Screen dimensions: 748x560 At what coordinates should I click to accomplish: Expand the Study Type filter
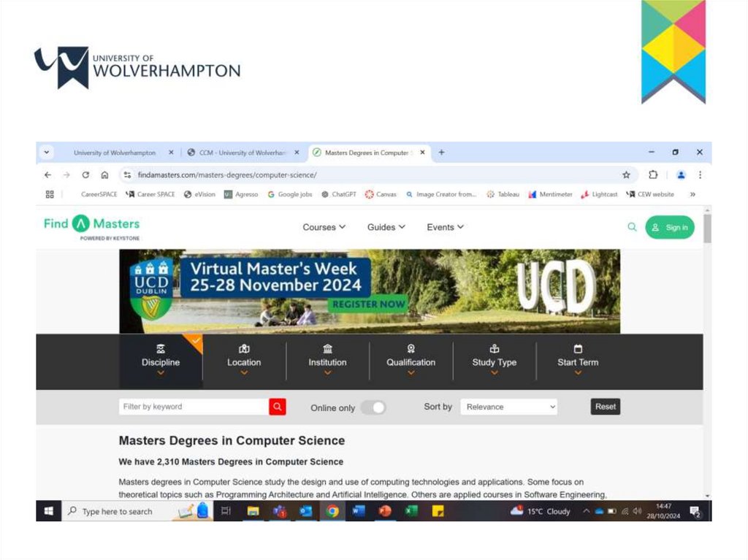(x=495, y=361)
